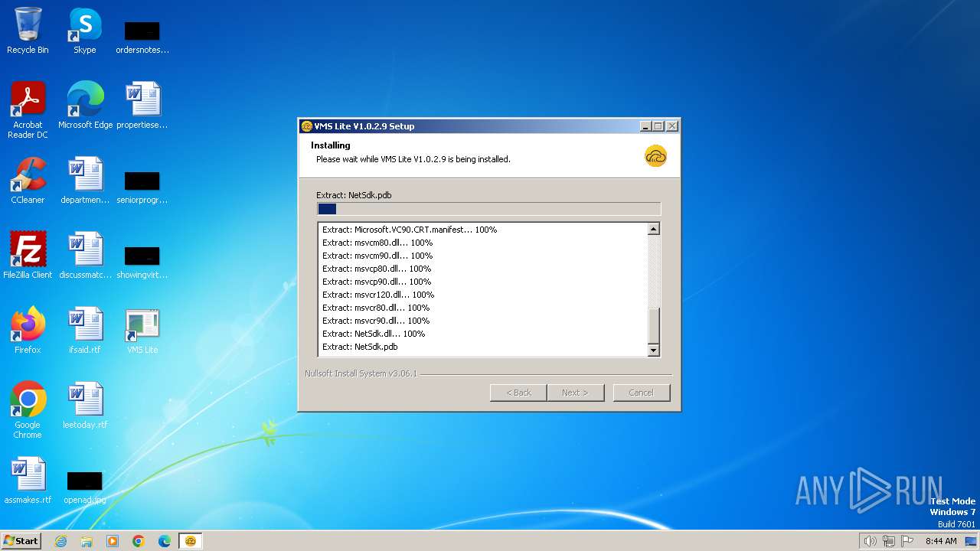The width and height of the screenshot is (980, 551).
Task: Open Windows Media Player in taskbar
Action: pos(113,541)
